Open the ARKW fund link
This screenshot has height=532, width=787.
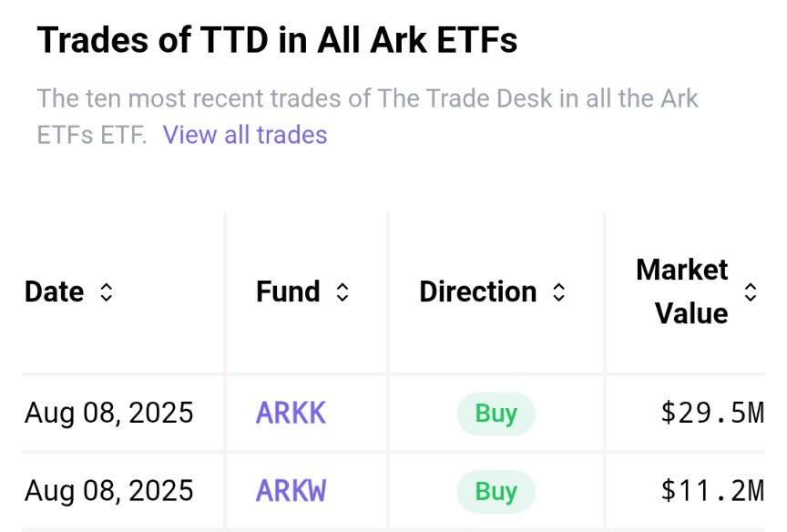[x=291, y=492]
